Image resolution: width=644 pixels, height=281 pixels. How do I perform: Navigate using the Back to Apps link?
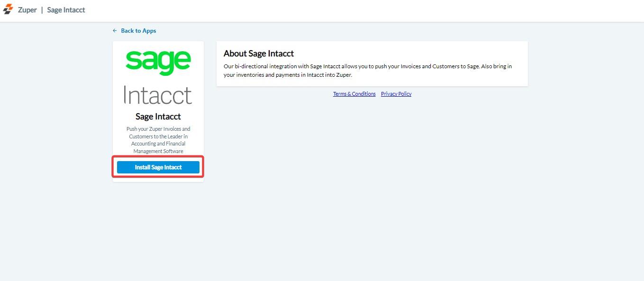click(138, 30)
